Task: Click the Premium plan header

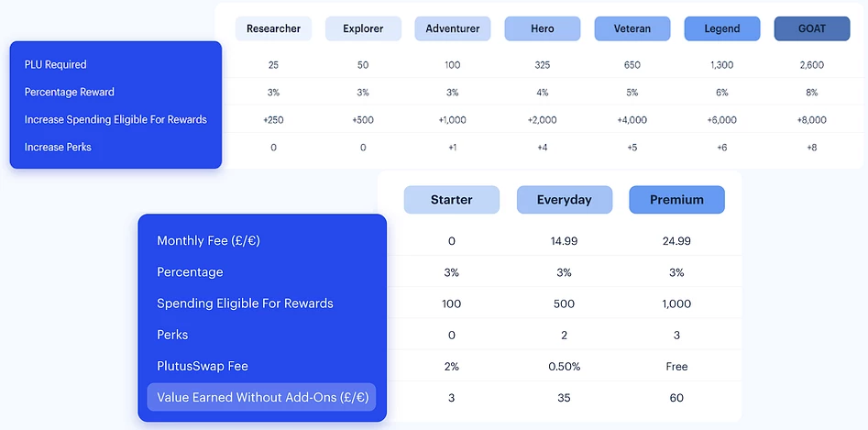Action: (677, 200)
